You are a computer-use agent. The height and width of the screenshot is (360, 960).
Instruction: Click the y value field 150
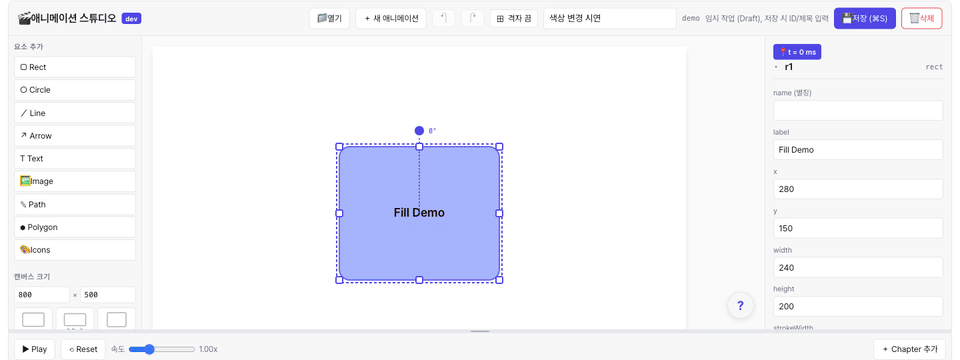pos(858,228)
